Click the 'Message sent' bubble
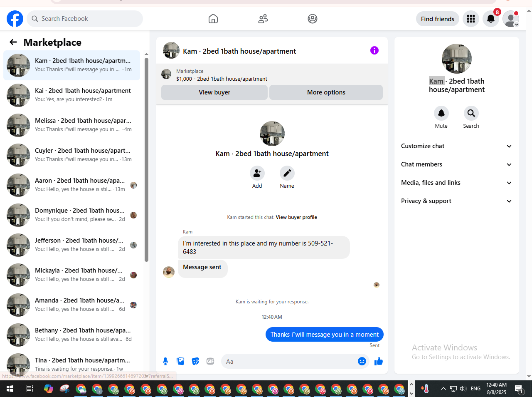 click(202, 268)
